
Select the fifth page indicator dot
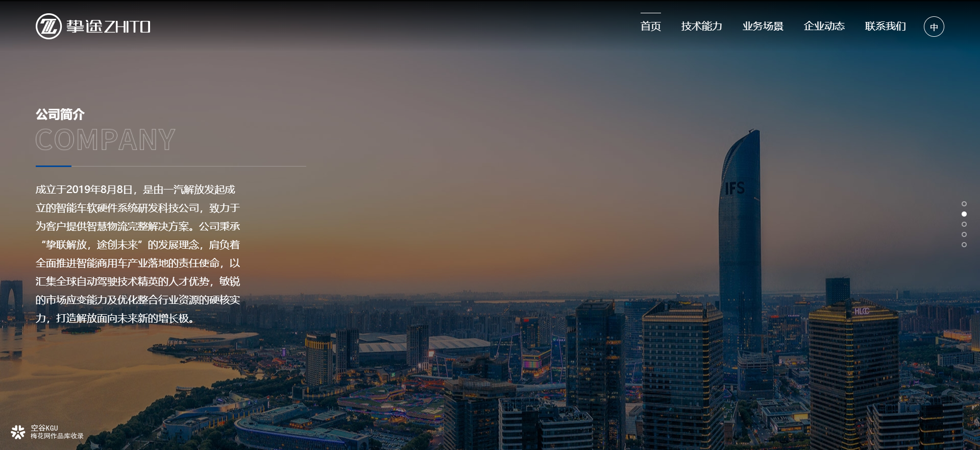pyautogui.click(x=964, y=245)
